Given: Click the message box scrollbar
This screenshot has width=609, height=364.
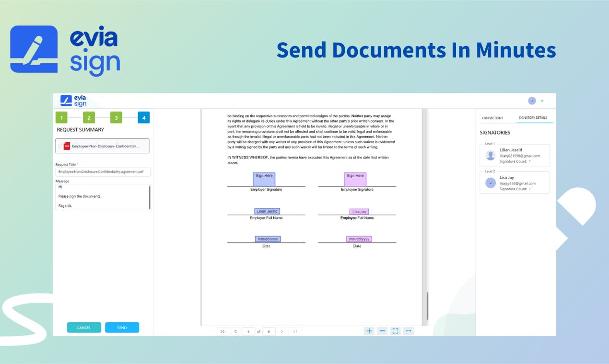Looking at the screenshot, I should tap(150, 197).
